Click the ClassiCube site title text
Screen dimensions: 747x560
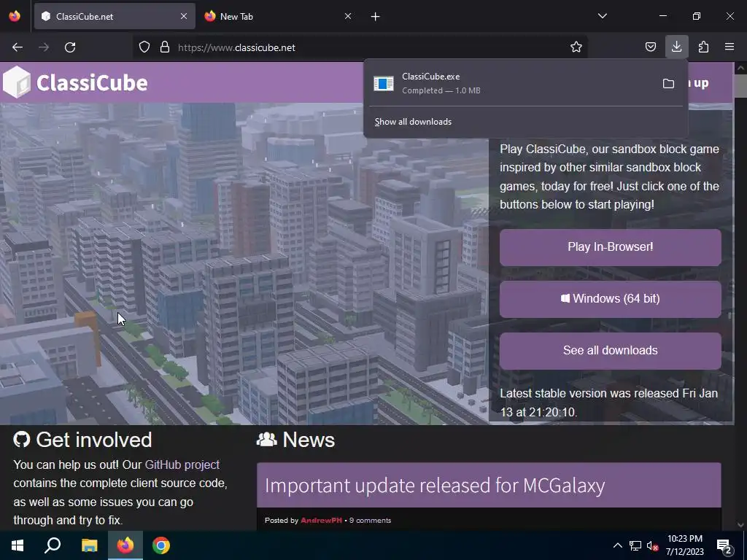[92, 83]
